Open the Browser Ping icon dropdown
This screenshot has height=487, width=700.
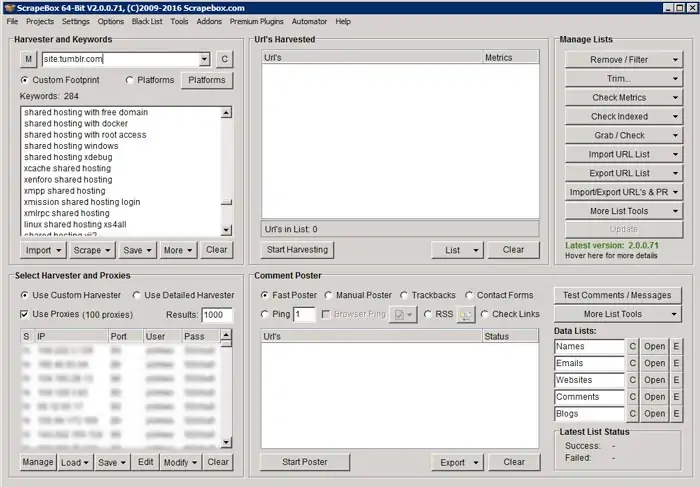pos(403,315)
